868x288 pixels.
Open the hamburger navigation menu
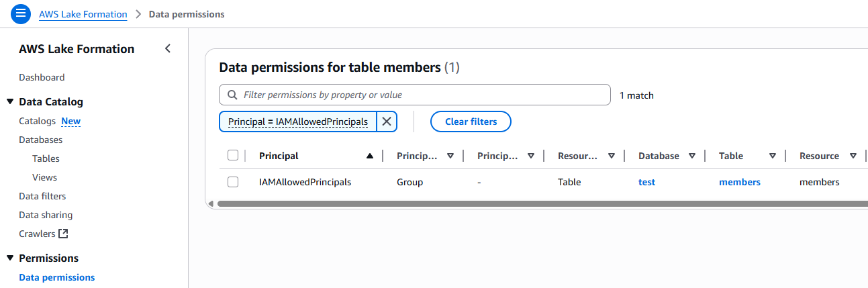click(21, 13)
